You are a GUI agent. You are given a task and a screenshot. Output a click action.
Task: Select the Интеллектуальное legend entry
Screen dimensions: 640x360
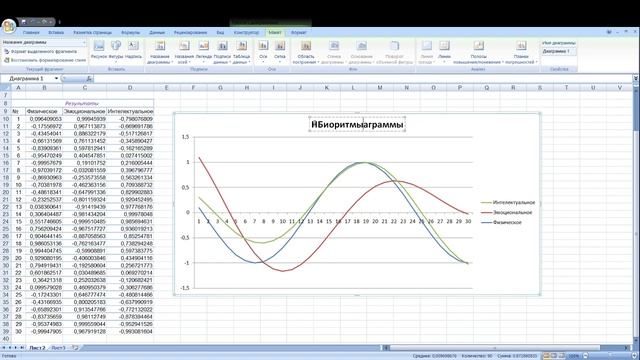509,202
